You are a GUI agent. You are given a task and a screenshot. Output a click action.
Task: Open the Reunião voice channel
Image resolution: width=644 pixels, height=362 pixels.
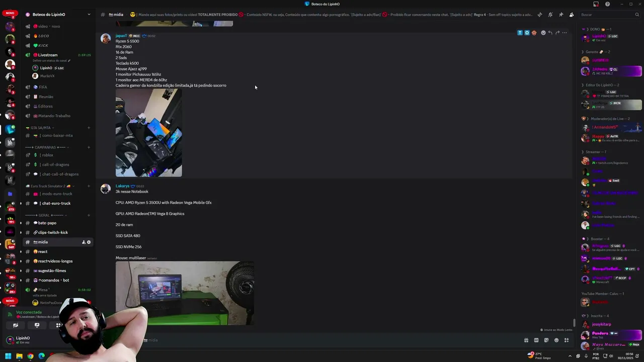point(58,97)
